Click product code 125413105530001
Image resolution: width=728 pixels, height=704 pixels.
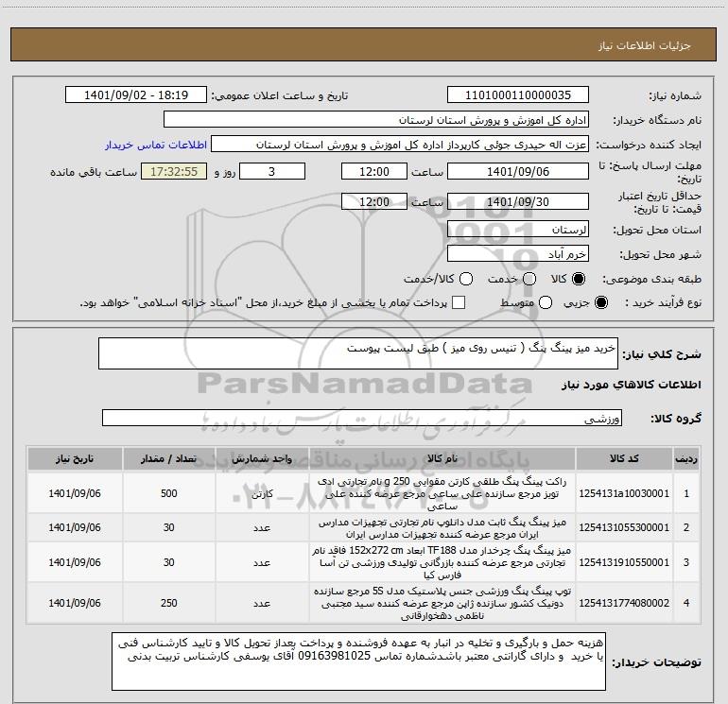coord(624,527)
